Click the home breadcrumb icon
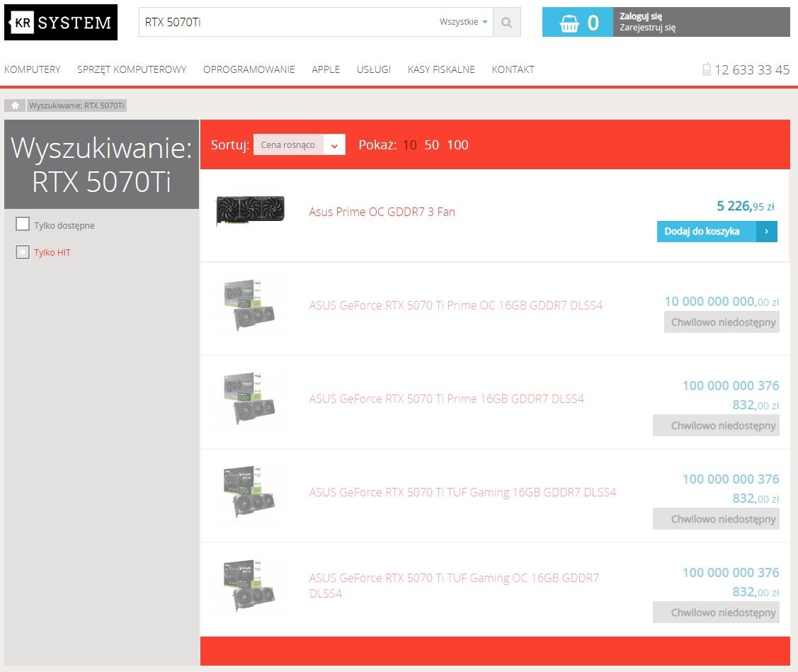The width and height of the screenshot is (798, 672). tap(15, 106)
